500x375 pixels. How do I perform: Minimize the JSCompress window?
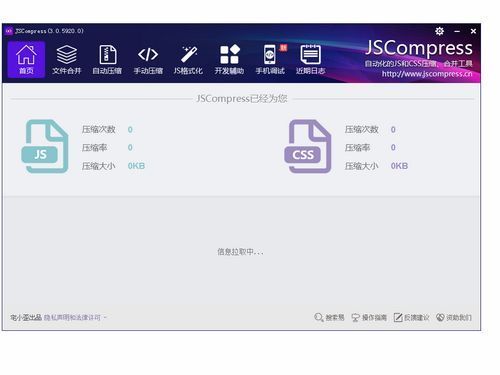(457, 31)
